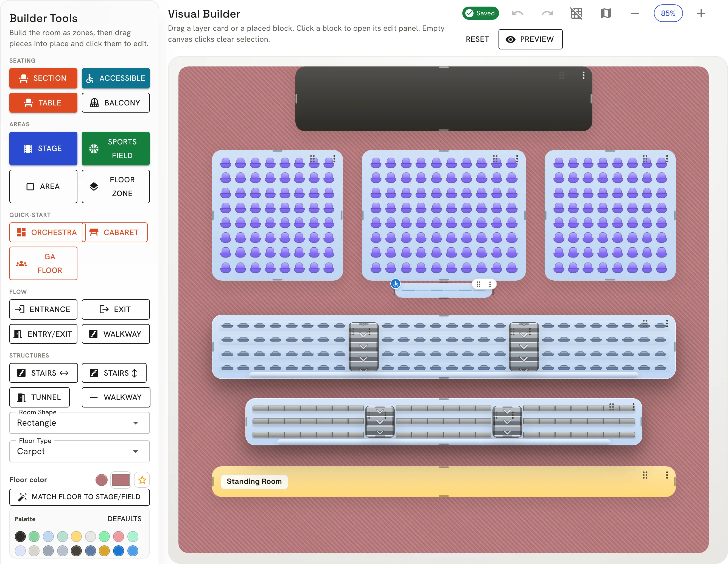Click the undo arrow icon
This screenshot has width=728, height=564.
(517, 13)
